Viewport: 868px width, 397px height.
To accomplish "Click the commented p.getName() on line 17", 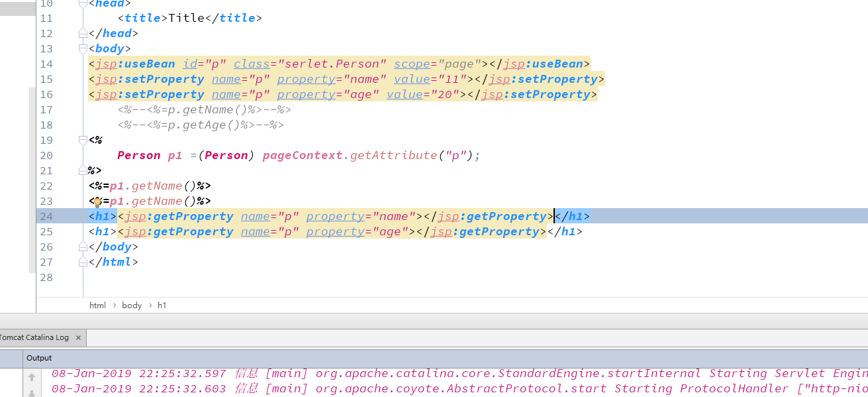I will (x=205, y=109).
